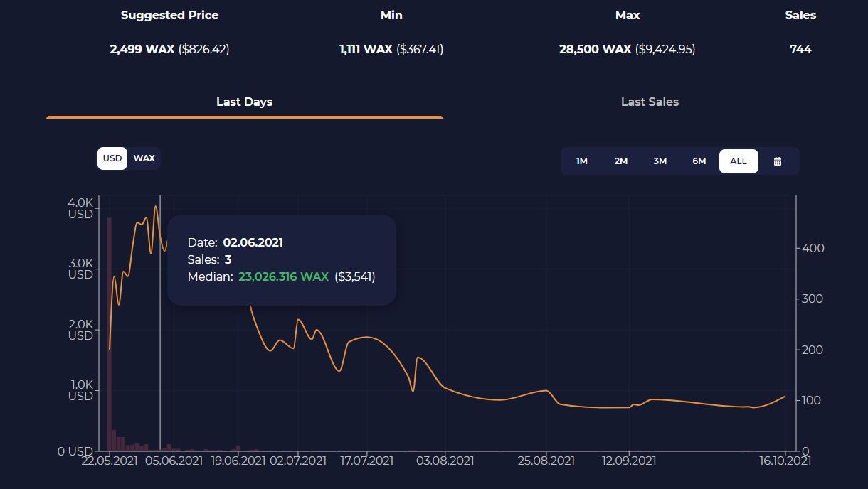
Task: Select the 6M time range
Action: (699, 161)
